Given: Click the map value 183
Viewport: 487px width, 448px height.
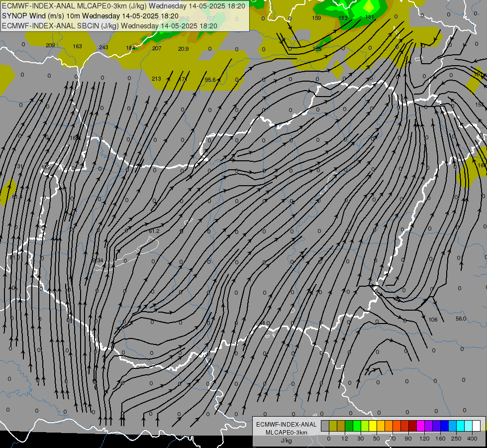Looking at the screenshot, I should pos(343,18).
